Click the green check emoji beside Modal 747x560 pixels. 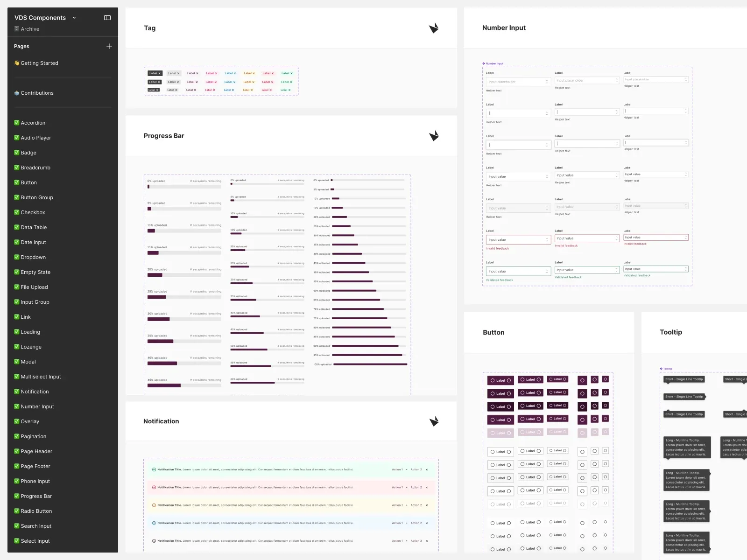pyautogui.click(x=17, y=362)
